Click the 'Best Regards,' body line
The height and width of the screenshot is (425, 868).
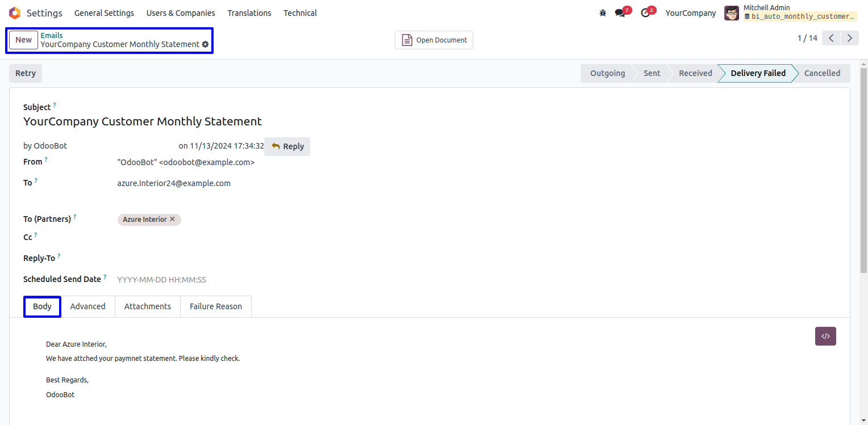[67, 380]
